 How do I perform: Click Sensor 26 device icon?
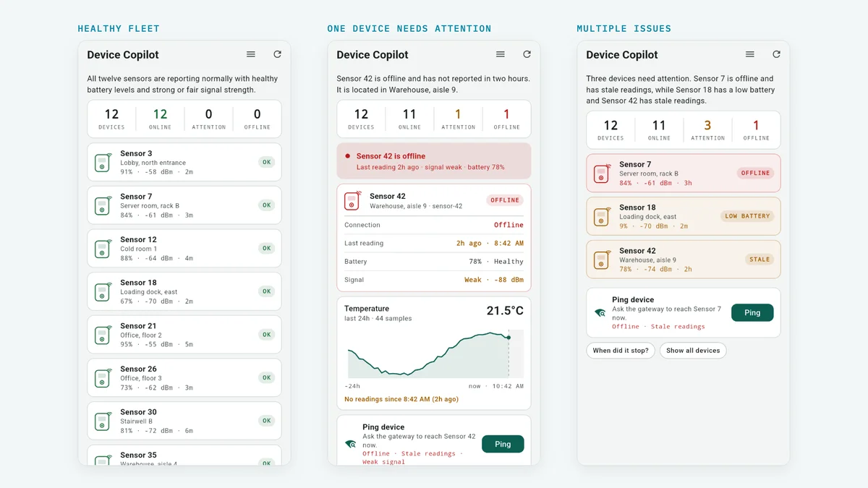[x=103, y=377]
